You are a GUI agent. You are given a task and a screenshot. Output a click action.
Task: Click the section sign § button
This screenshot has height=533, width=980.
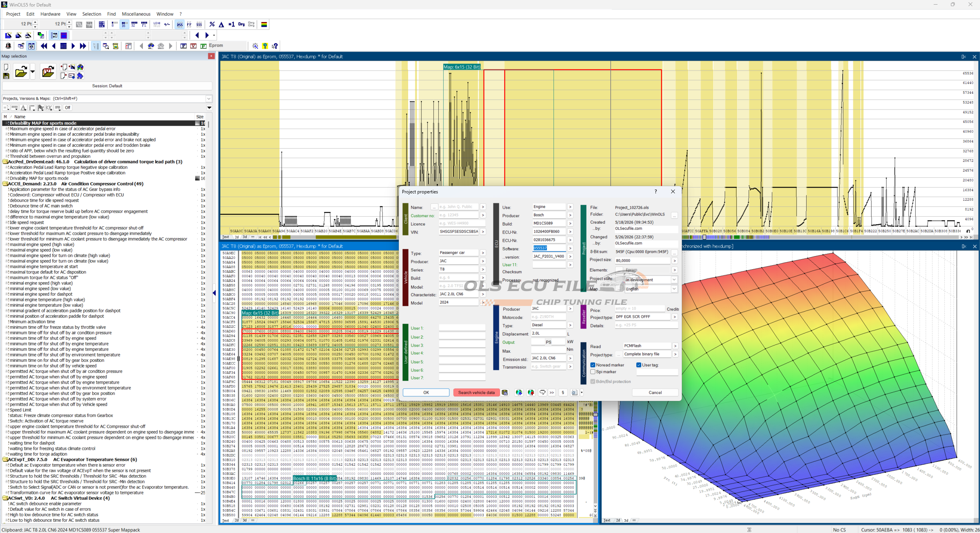click(563, 392)
